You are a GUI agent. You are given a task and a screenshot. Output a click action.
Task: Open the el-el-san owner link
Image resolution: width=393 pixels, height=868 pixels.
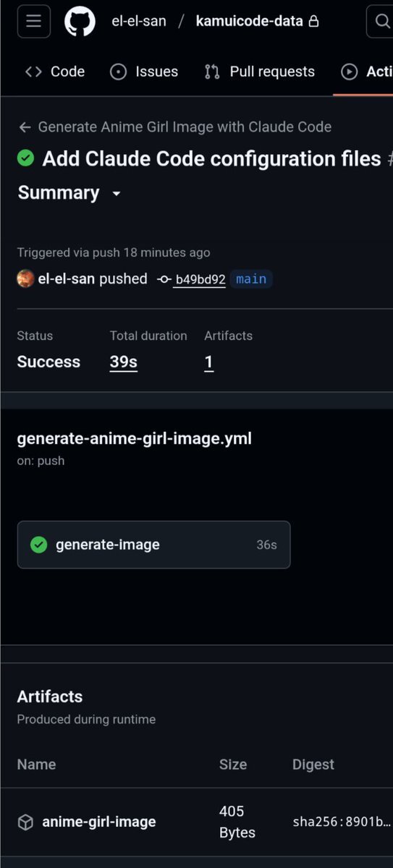[138, 21]
